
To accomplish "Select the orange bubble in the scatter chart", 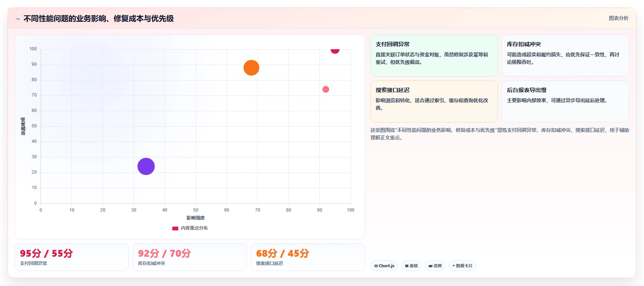I will [251, 68].
